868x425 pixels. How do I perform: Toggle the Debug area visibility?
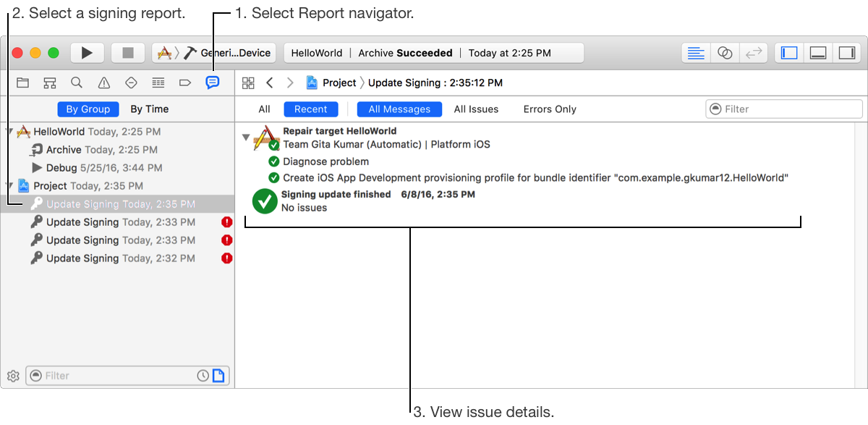[818, 53]
